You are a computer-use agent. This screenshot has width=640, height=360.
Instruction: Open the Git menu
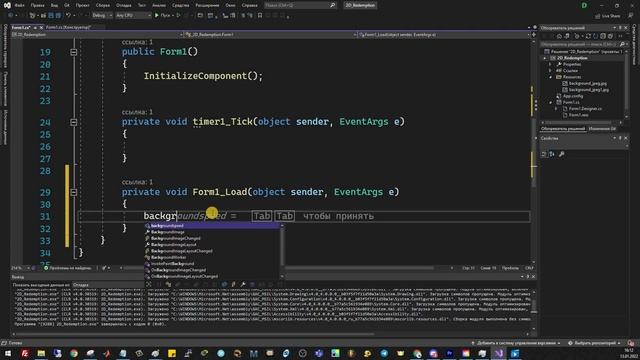click(x=67, y=5)
